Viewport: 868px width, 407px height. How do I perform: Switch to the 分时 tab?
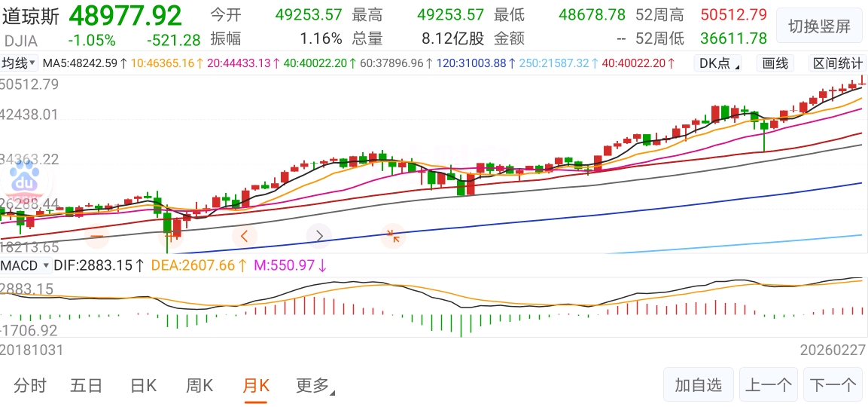pos(30,385)
